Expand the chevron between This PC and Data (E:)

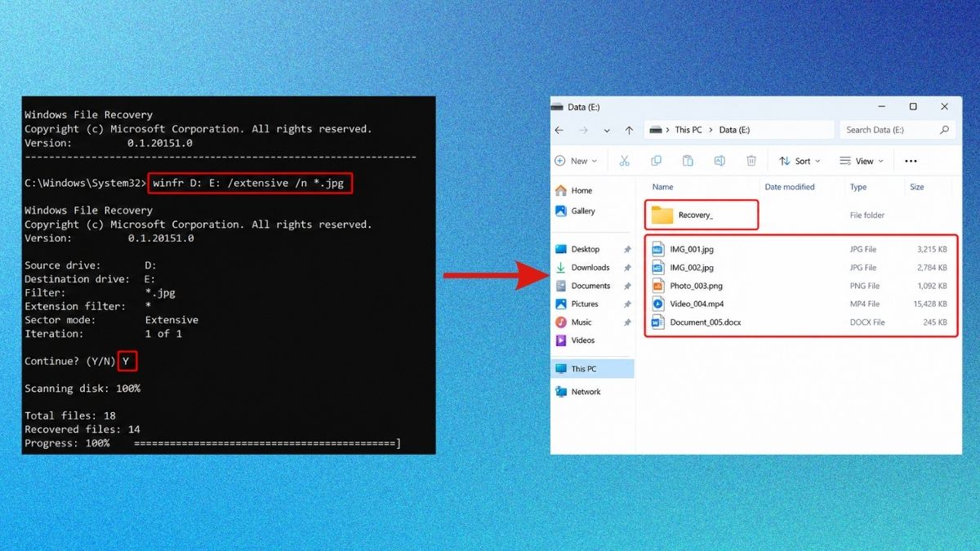point(710,130)
